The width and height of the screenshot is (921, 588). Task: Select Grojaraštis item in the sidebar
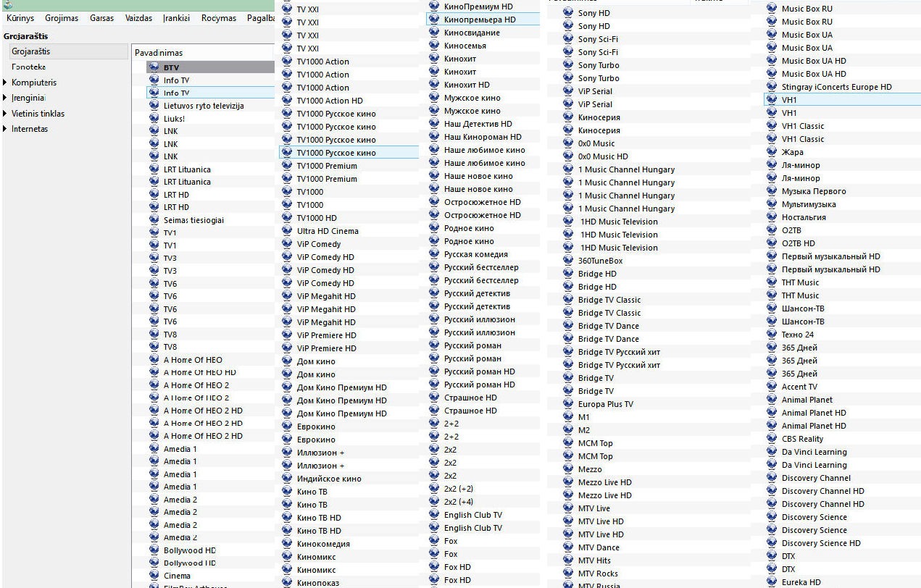[x=68, y=51]
